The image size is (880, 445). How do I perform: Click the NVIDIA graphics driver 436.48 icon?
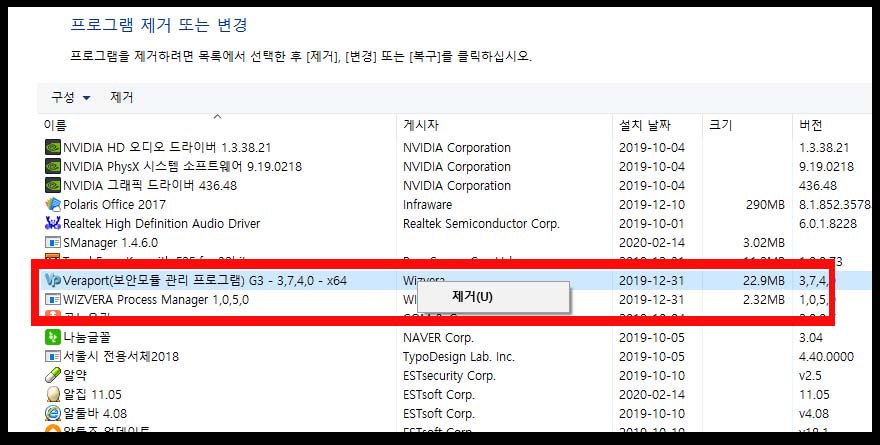(52, 185)
